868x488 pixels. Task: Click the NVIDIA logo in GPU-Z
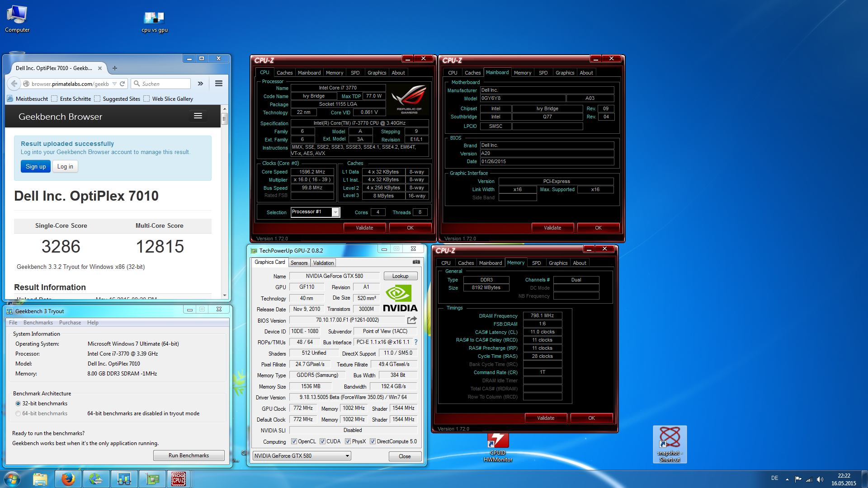(x=400, y=298)
